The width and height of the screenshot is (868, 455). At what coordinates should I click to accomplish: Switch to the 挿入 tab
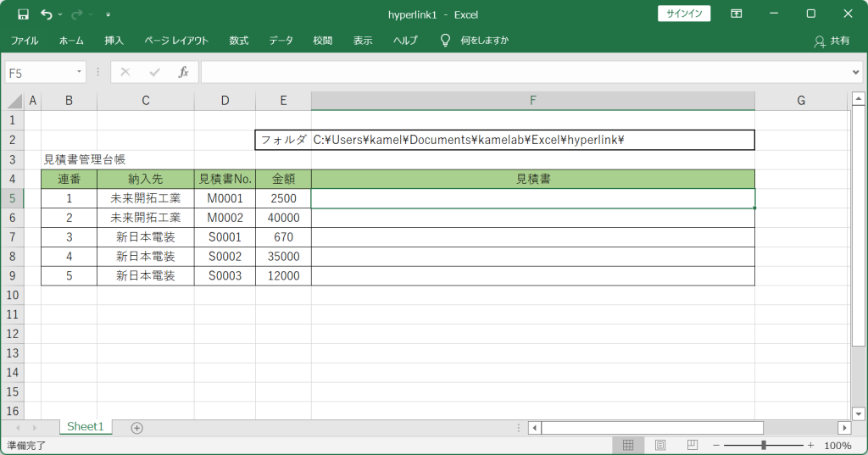(114, 41)
